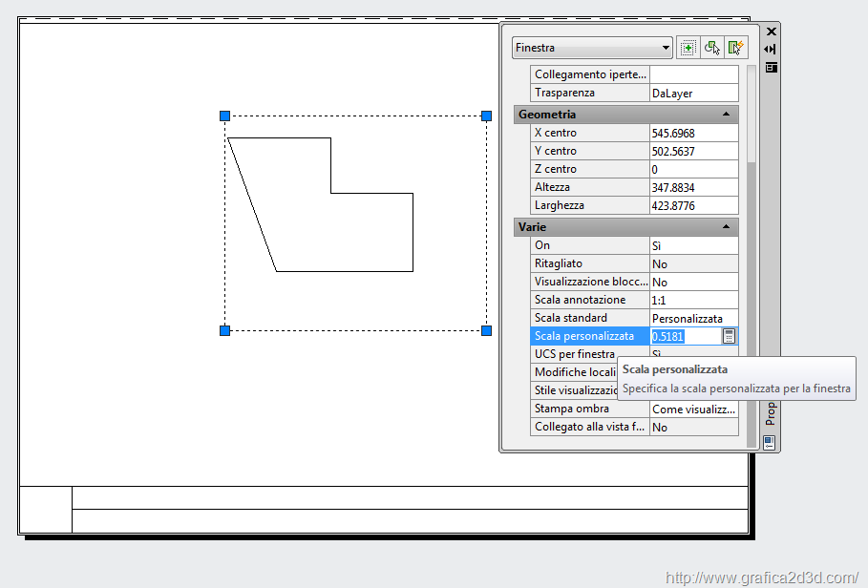Select the bottom-right viewport grip handle
868x588 pixels.
[x=486, y=330]
